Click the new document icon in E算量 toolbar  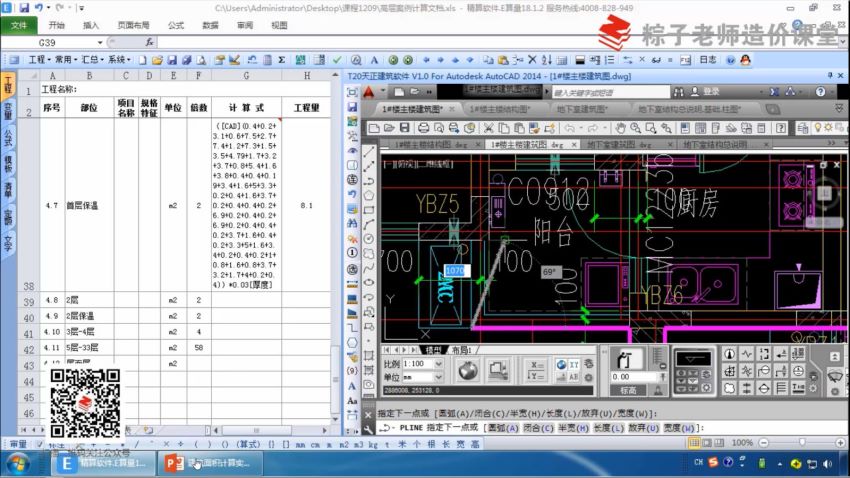(143, 60)
